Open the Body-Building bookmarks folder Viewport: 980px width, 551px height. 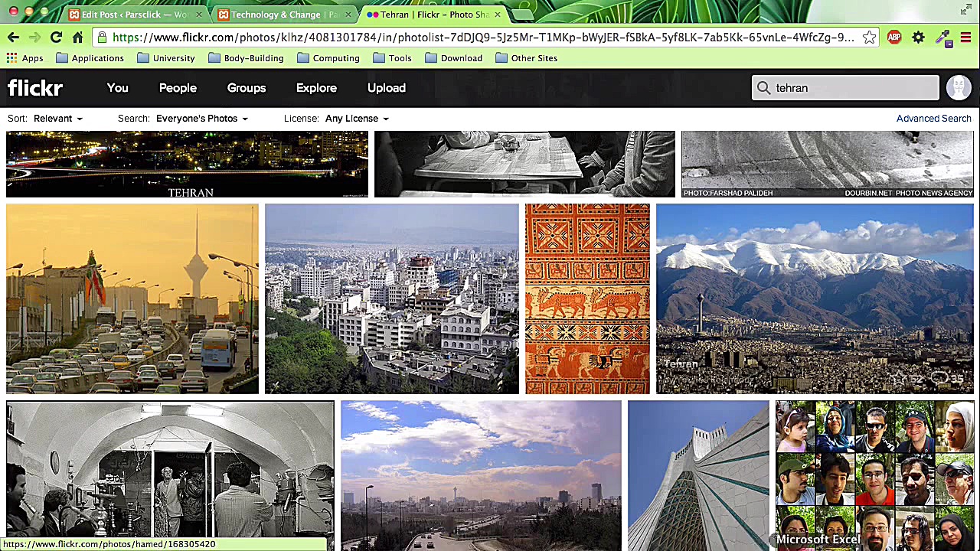(x=246, y=58)
